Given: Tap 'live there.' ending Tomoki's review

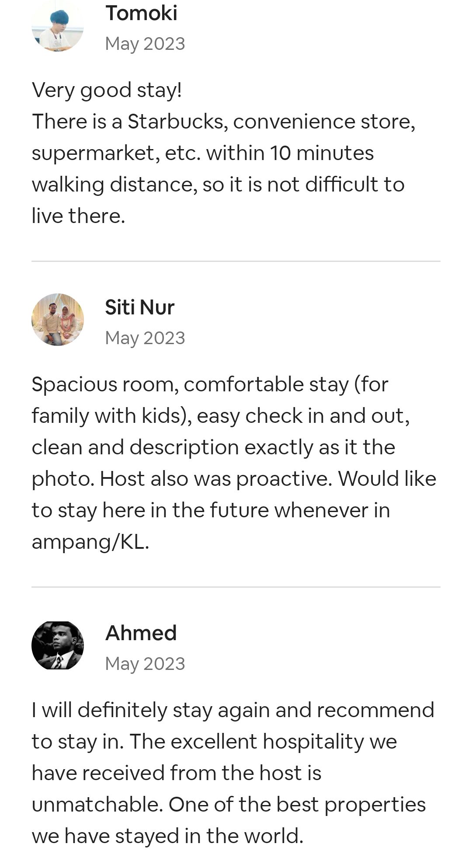Looking at the screenshot, I should (78, 216).
